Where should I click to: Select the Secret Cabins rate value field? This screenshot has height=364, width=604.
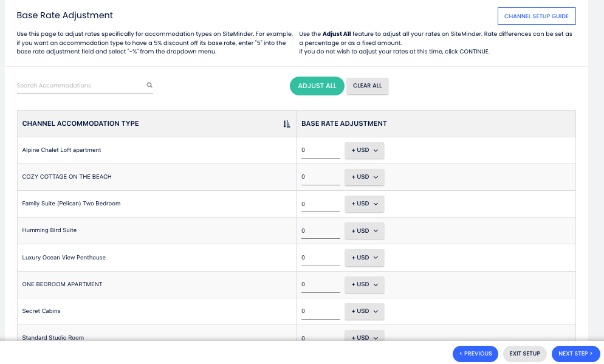point(320,311)
